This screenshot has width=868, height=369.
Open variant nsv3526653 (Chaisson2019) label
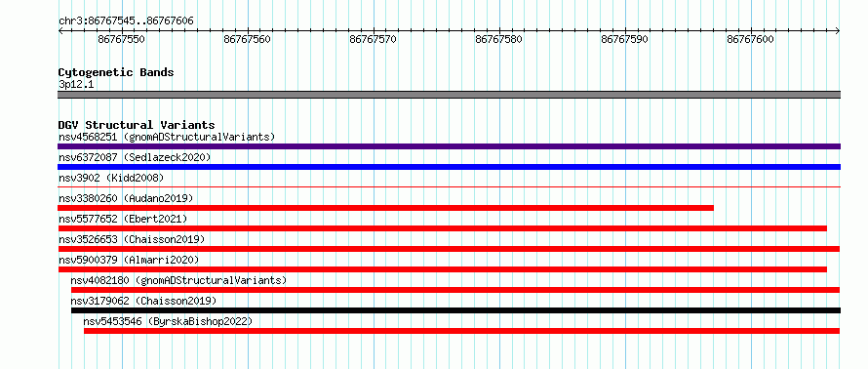(x=132, y=239)
